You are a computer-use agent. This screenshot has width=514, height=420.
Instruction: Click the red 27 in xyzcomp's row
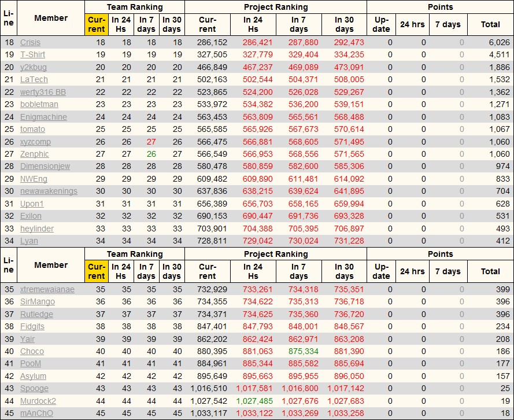(x=150, y=142)
